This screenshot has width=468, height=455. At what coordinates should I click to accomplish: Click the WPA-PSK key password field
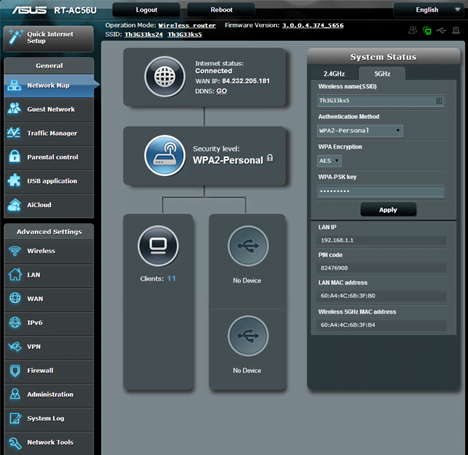point(380,191)
